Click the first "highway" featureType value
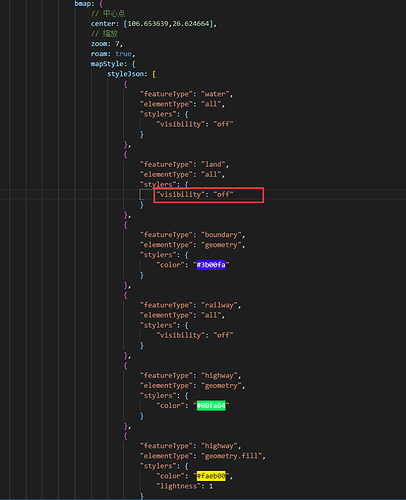Image resolution: width=406 pixels, height=500 pixels. pos(219,376)
